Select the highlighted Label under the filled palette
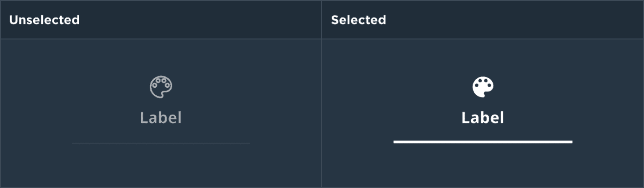Image resolution: width=644 pixels, height=188 pixels. (483, 118)
